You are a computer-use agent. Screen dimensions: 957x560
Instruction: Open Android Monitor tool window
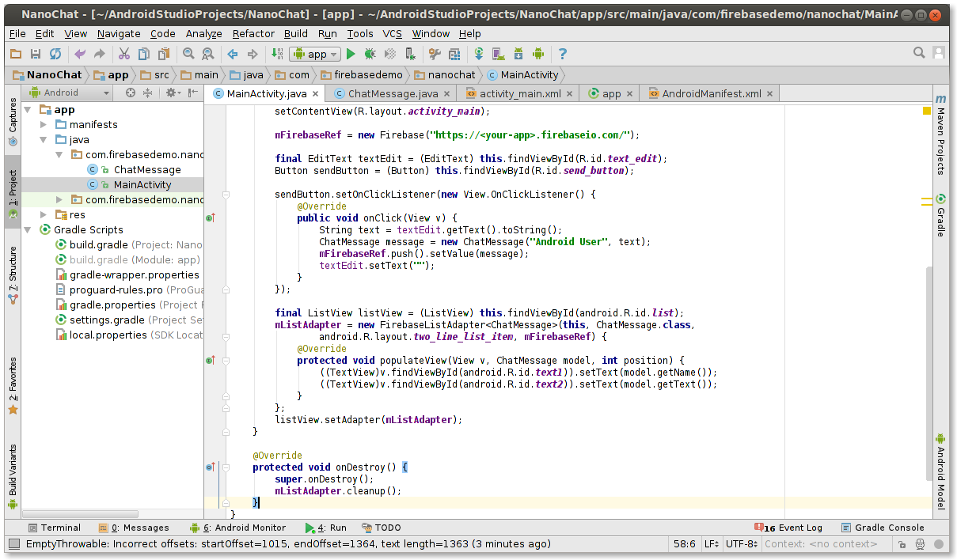tap(237, 528)
